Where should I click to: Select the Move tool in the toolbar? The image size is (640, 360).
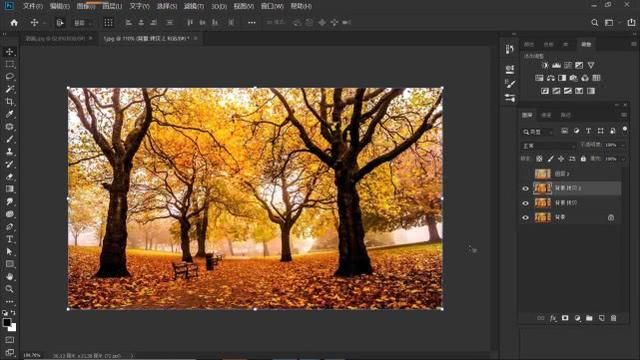[x=10, y=52]
